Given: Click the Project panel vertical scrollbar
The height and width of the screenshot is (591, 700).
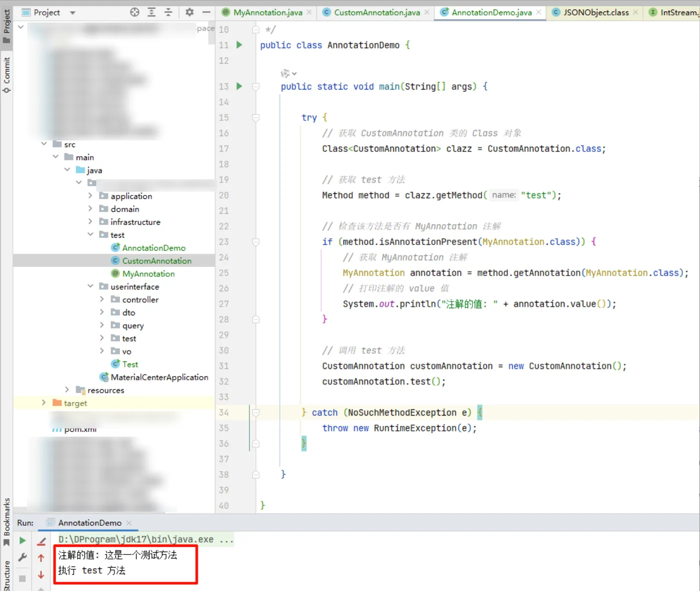Looking at the screenshot, I should [212, 32].
